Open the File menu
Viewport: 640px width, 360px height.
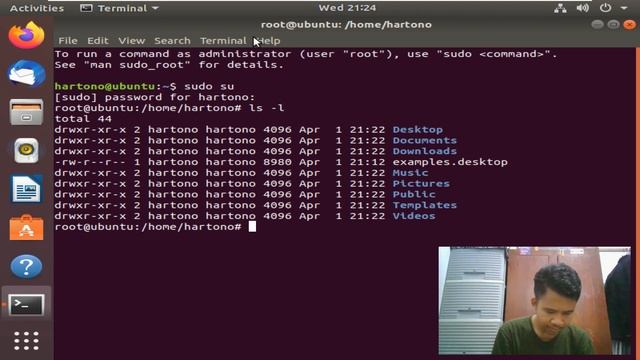point(68,41)
